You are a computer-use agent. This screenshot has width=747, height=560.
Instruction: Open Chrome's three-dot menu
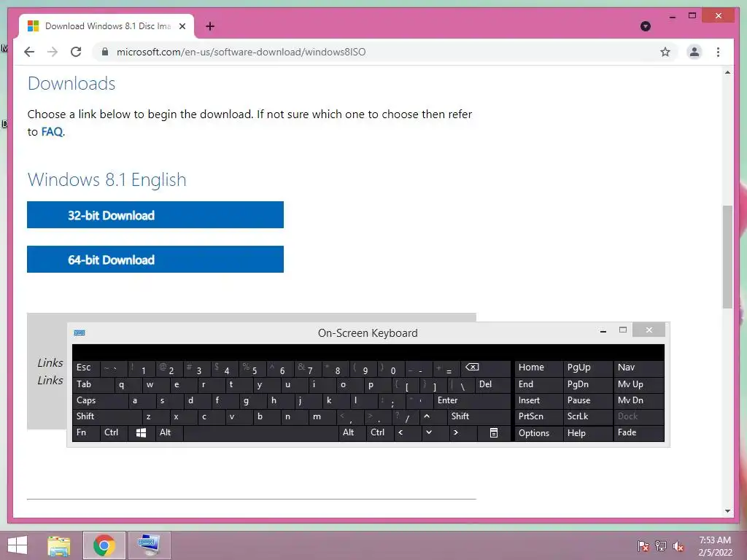click(x=718, y=52)
